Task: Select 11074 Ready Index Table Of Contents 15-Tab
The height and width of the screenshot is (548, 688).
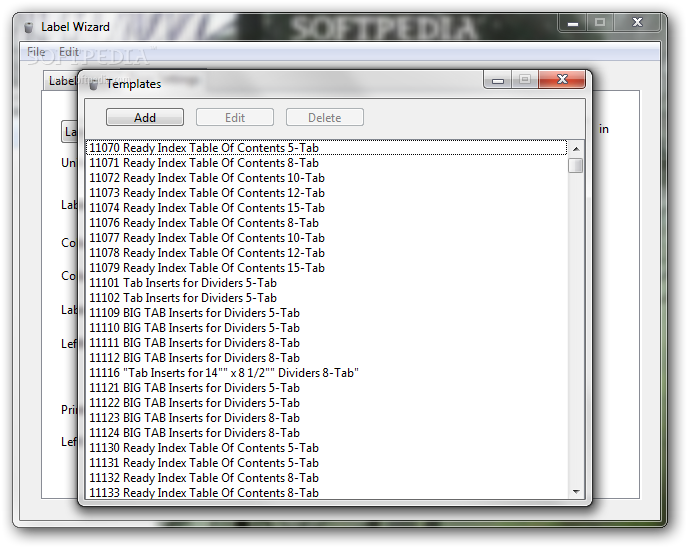Action: click(x=326, y=208)
